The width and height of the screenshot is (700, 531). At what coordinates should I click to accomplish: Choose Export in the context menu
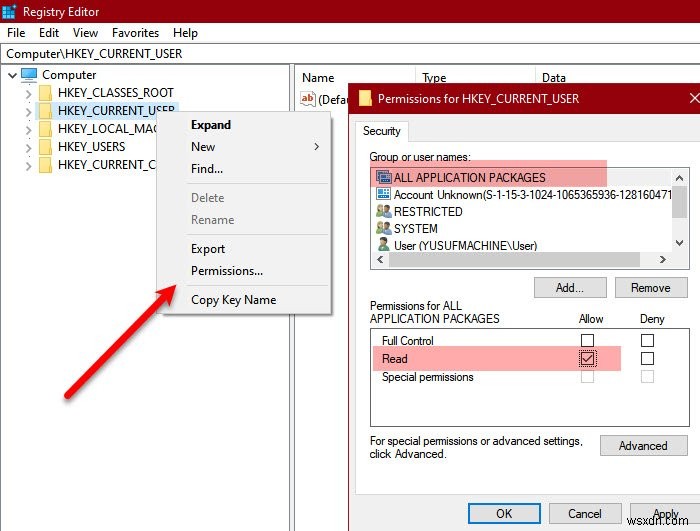click(245, 249)
